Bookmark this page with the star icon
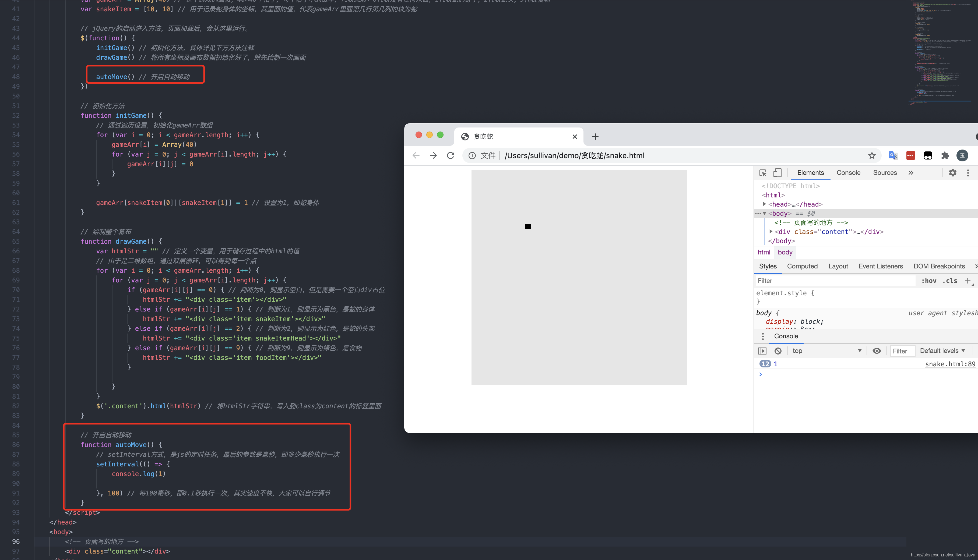The height and width of the screenshot is (560, 978). point(872,155)
